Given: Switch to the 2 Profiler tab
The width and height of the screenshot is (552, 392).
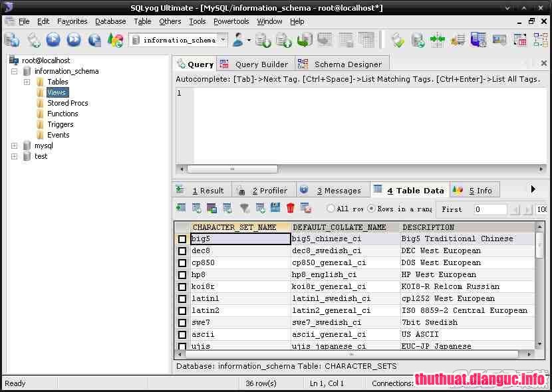Looking at the screenshot, I should pos(264,190).
